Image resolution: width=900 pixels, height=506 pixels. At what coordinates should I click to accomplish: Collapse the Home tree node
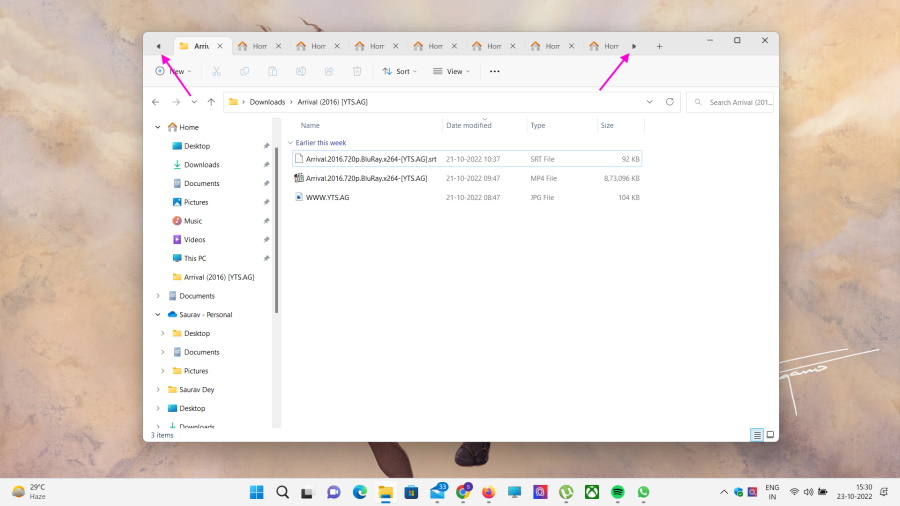point(158,127)
